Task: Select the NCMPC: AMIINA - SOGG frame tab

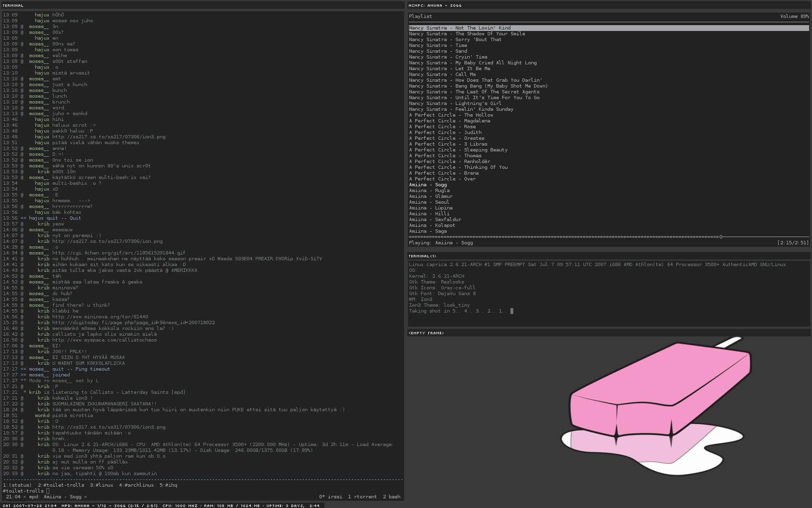Action: pyautogui.click(x=609, y=5)
